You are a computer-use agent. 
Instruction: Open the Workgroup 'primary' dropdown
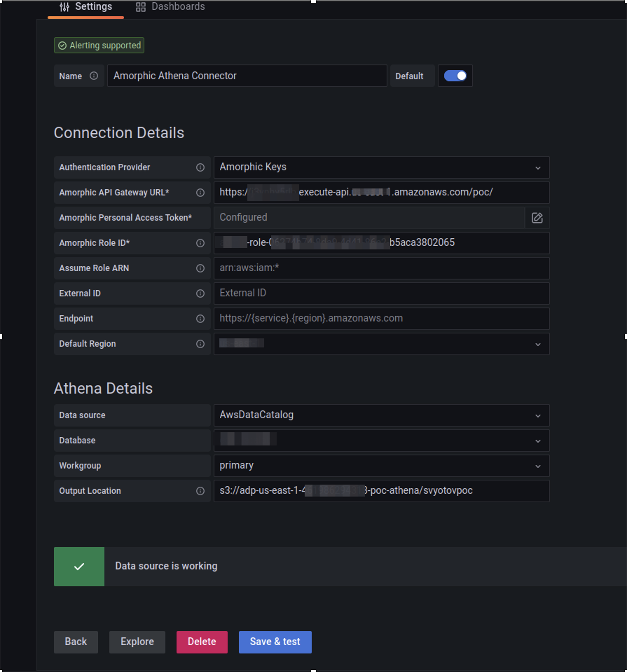coord(382,466)
